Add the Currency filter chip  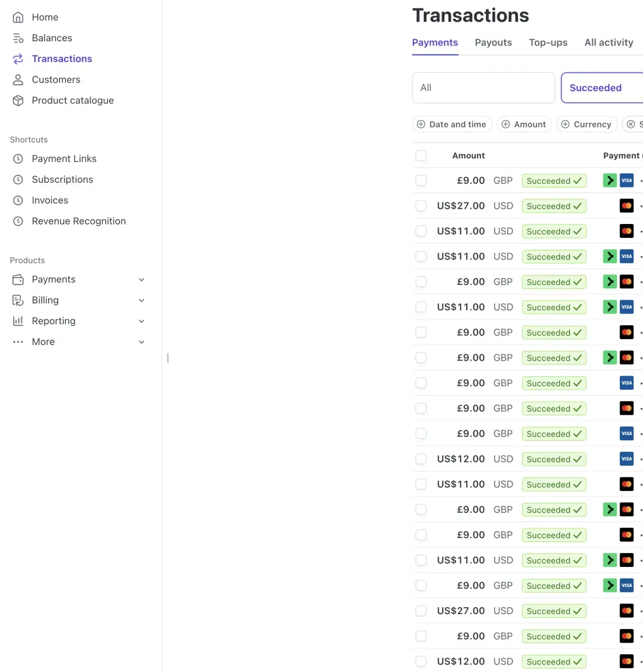tap(586, 124)
